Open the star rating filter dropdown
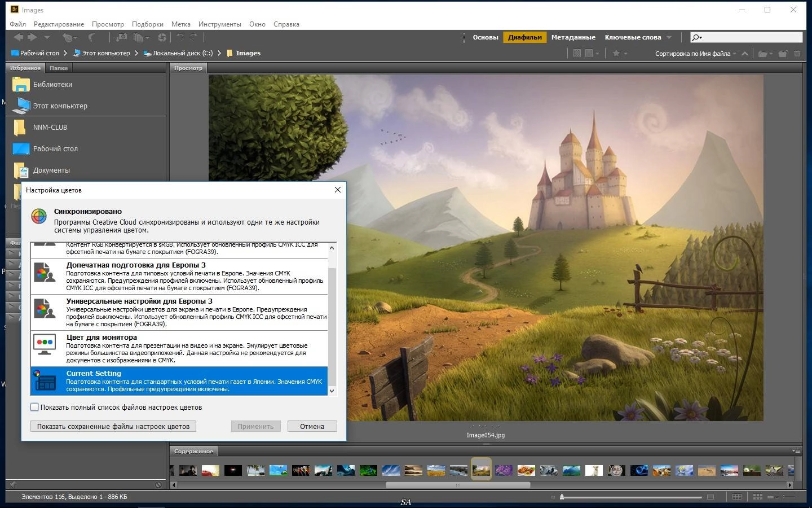The image size is (812, 508). coord(620,53)
